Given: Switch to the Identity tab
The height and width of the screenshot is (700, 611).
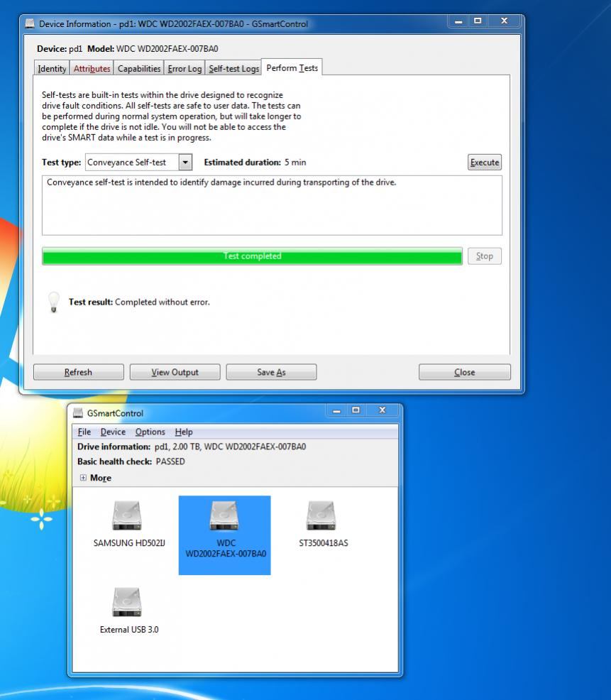Looking at the screenshot, I should coord(52,68).
